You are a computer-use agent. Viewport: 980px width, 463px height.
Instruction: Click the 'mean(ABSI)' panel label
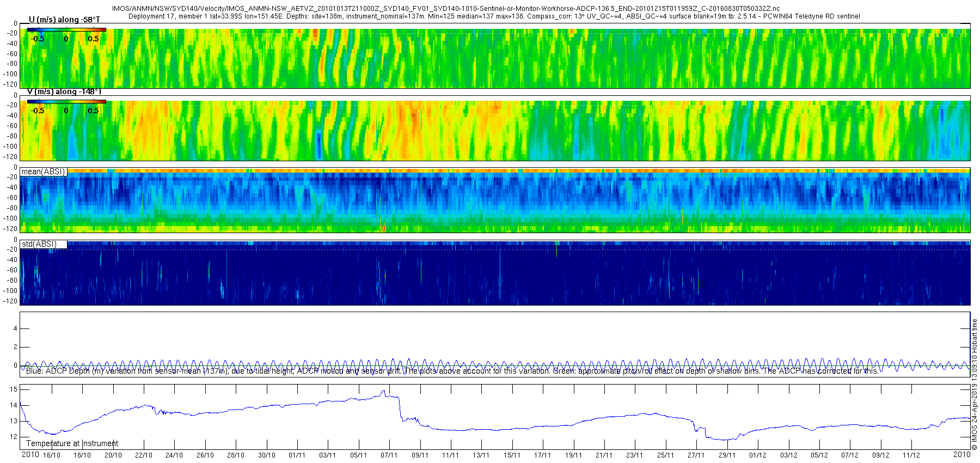pos(43,172)
